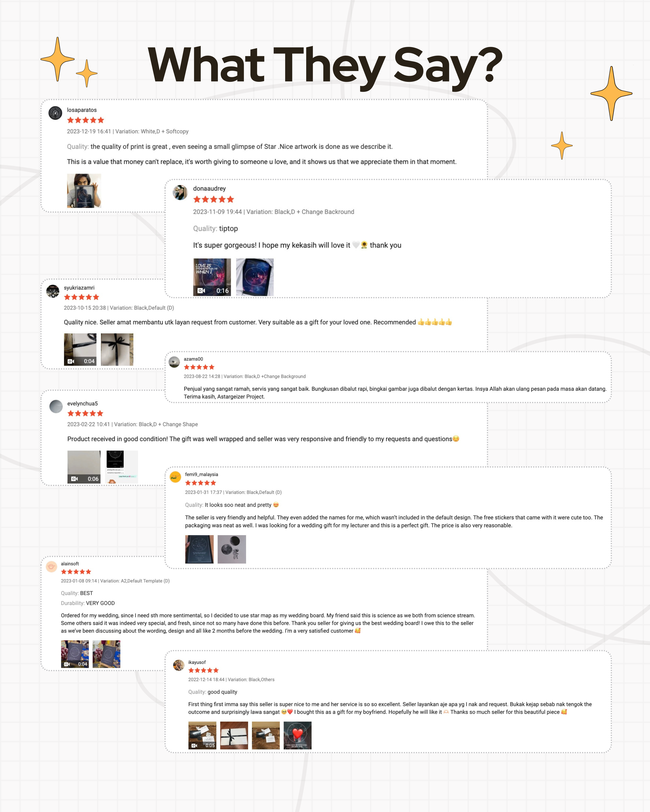Image resolution: width=650 pixels, height=812 pixels.
Task: Click evelynchua5 grey avatar
Action: point(56,406)
